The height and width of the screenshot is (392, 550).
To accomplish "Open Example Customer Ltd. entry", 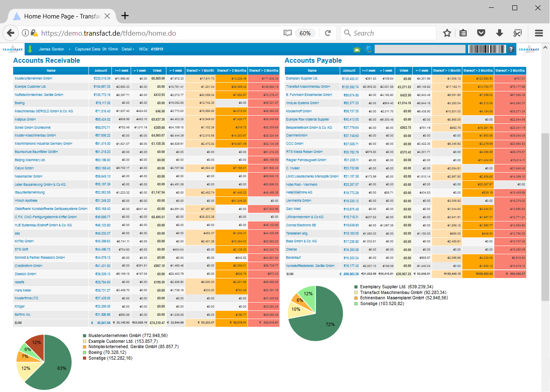I will 30,87.
